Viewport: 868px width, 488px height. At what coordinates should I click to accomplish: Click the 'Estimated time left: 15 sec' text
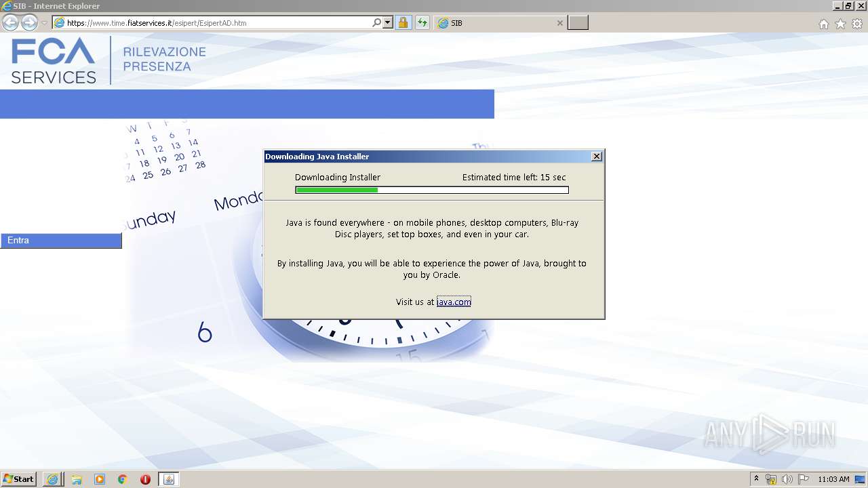[x=514, y=178]
